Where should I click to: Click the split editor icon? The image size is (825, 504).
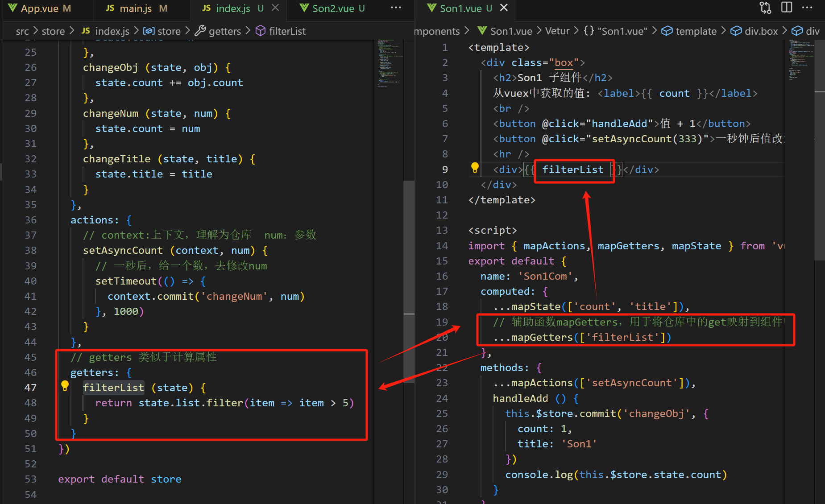787,8
